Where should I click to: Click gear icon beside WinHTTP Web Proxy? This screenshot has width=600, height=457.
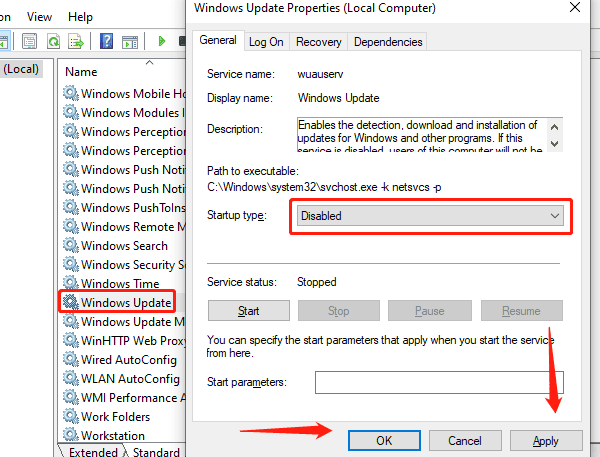[70, 340]
